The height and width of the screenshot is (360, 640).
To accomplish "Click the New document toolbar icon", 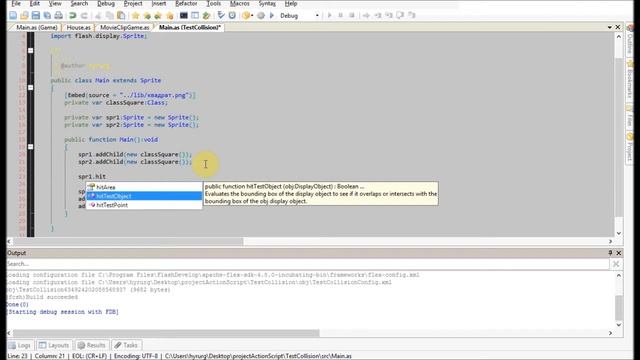I will tap(13, 16).
